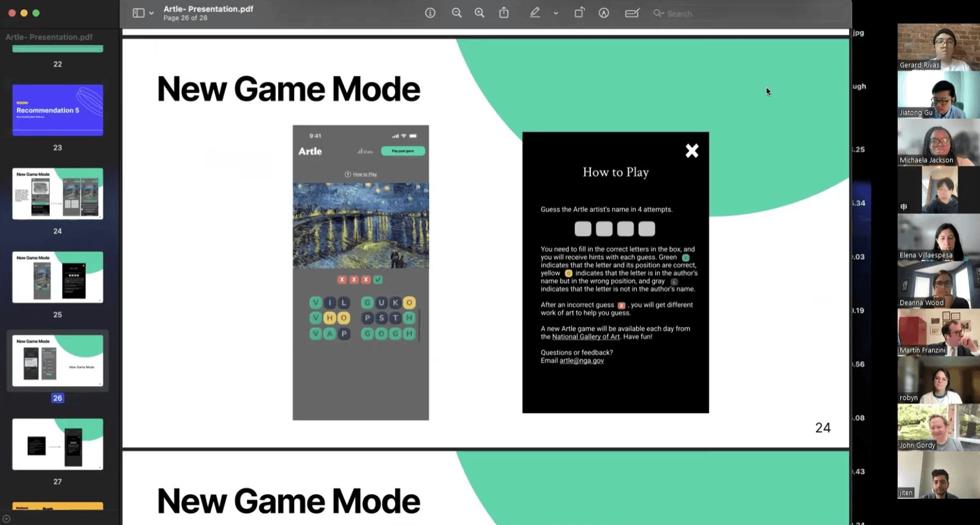Select Elena Villaespesa's video tile

(x=939, y=237)
